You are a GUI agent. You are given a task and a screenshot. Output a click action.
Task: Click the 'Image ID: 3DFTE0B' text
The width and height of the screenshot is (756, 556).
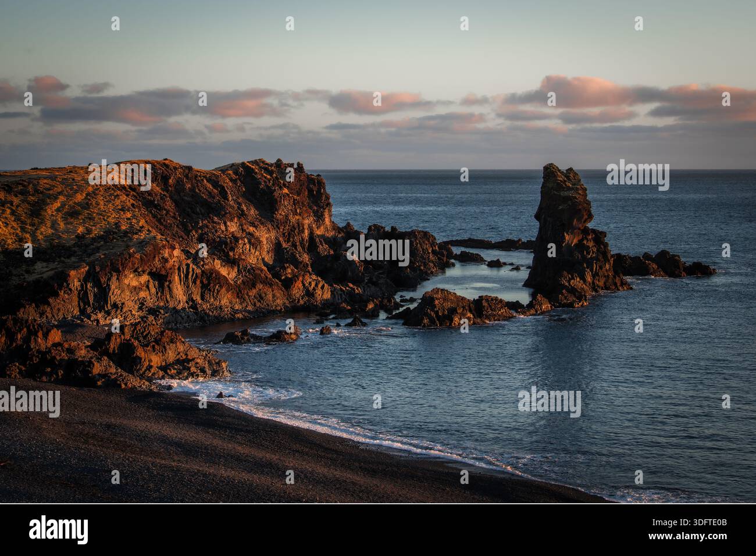click(x=690, y=523)
